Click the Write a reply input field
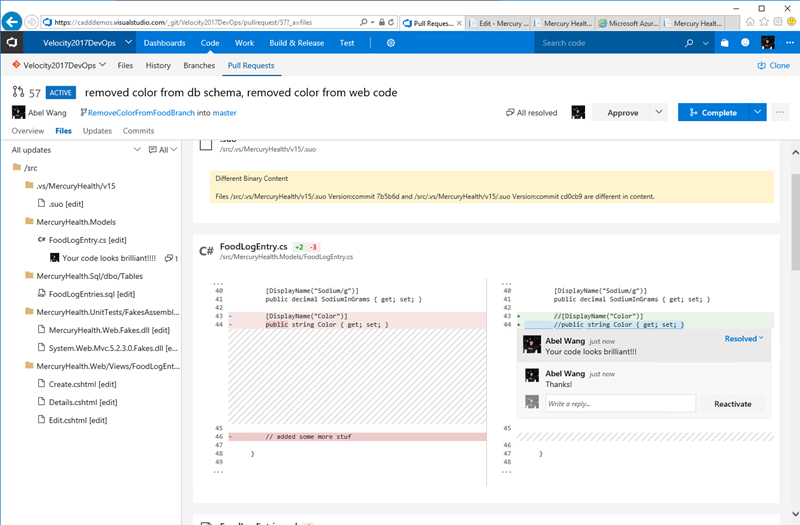800x525 pixels. coord(620,404)
